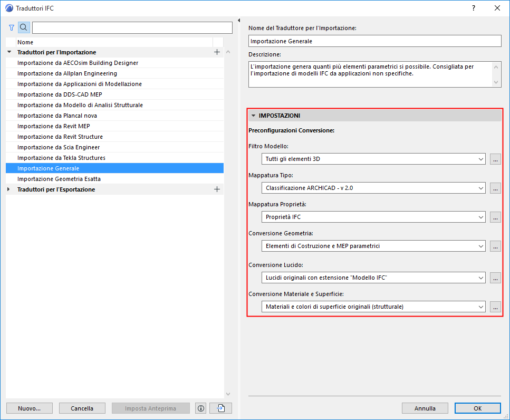Click description scrollbar down arrow
The image size is (510, 420).
coord(496,82)
